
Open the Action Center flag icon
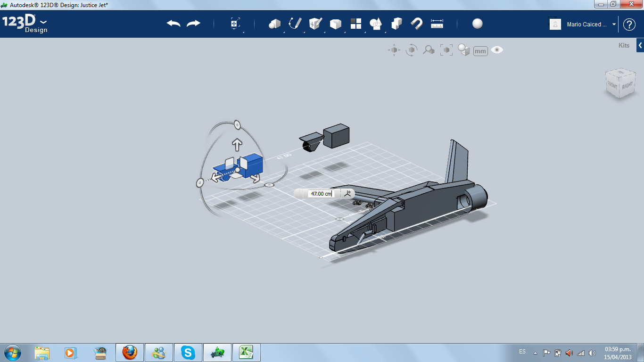(x=547, y=353)
